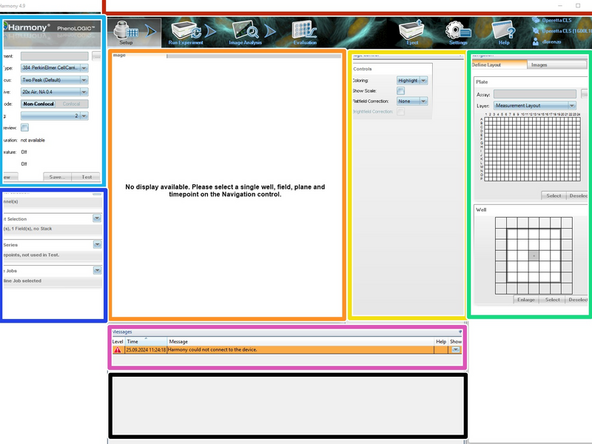Toggle the Brightfield Correction checkbox
The width and height of the screenshot is (592, 444).
pyautogui.click(x=401, y=112)
